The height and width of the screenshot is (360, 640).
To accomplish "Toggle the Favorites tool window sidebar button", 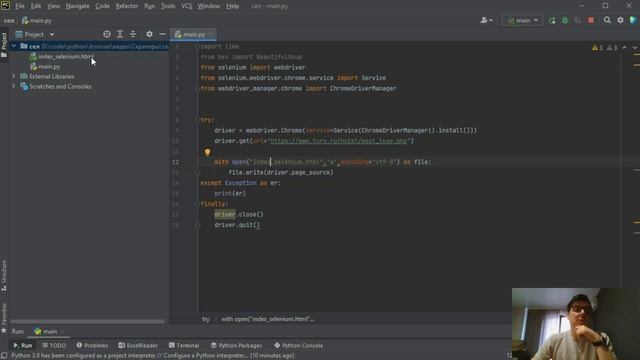I will point(4,318).
